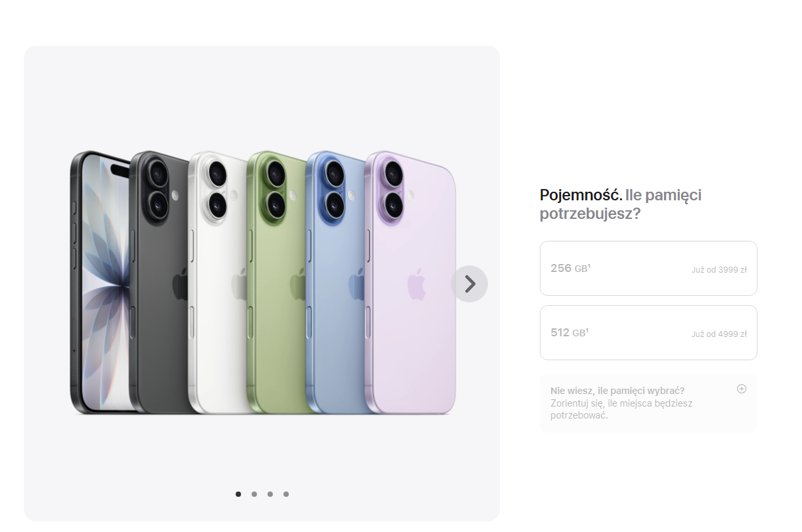
Task: Pick the blue iPhone in the lineup
Action: pyautogui.click(x=335, y=283)
